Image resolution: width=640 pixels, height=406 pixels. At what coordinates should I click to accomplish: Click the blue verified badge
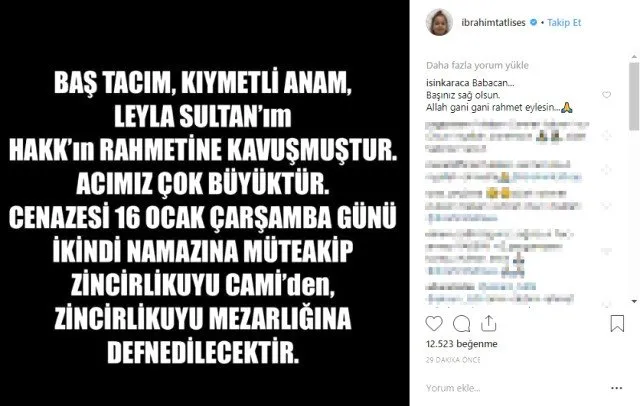533,22
